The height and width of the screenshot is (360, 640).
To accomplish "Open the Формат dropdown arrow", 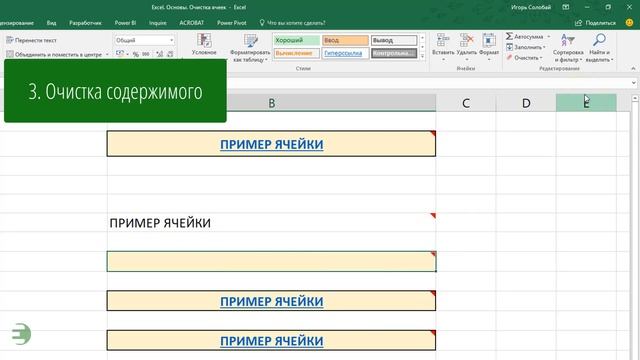I will (x=489, y=60).
